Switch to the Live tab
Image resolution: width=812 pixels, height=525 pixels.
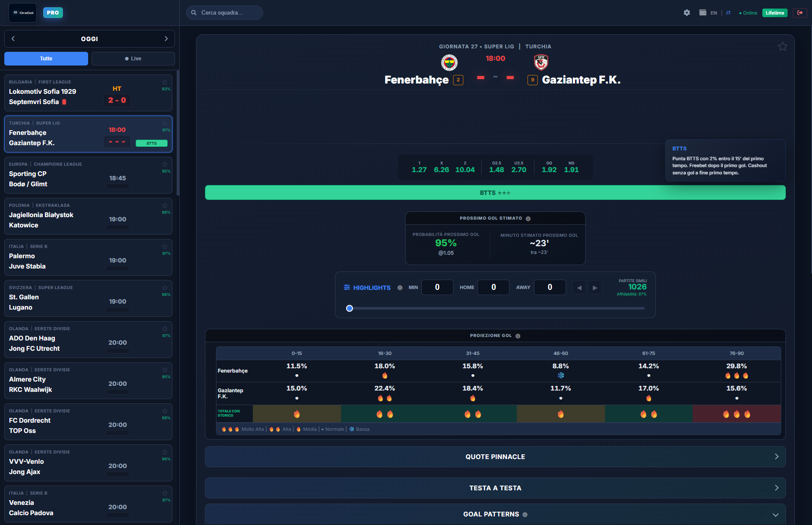click(x=133, y=59)
